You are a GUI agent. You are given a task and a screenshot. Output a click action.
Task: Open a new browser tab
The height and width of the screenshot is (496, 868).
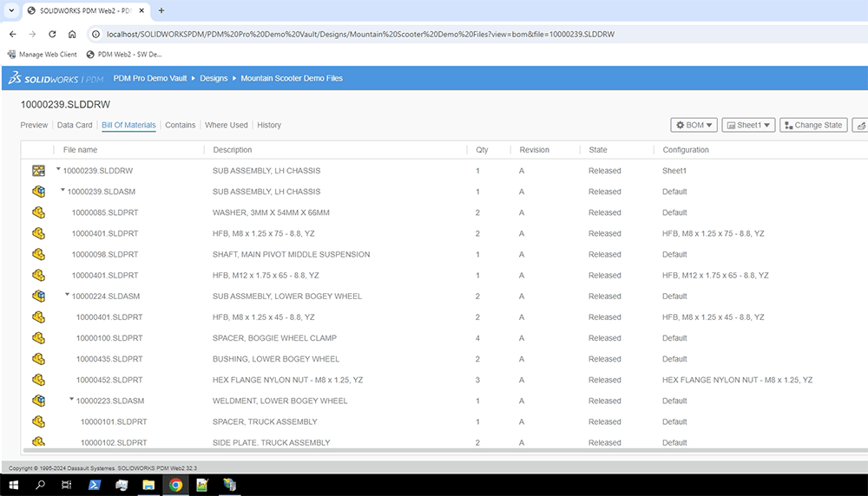pyautogui.click(x=161, y=10)
